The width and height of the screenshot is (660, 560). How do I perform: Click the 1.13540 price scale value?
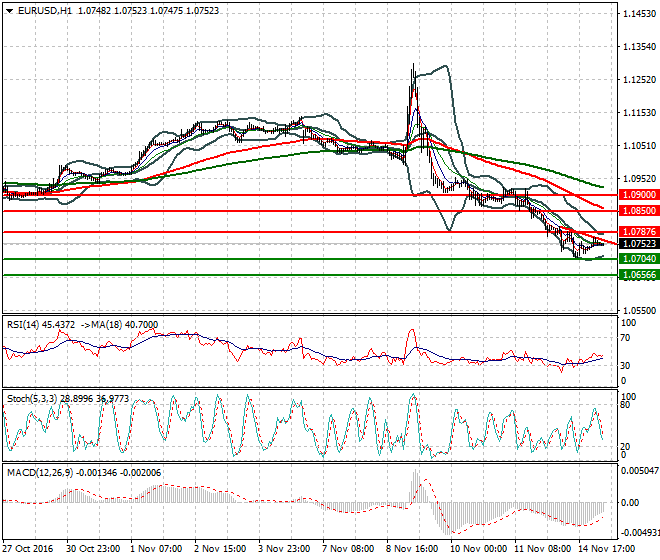639,46
